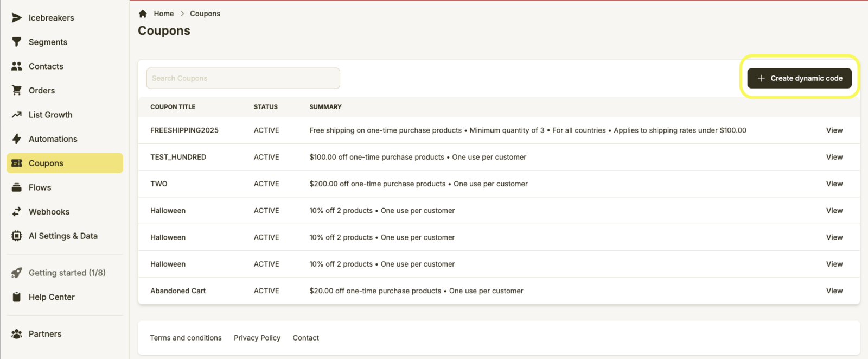
Task: Open the Help Center sidebar item
Action: 52,297
